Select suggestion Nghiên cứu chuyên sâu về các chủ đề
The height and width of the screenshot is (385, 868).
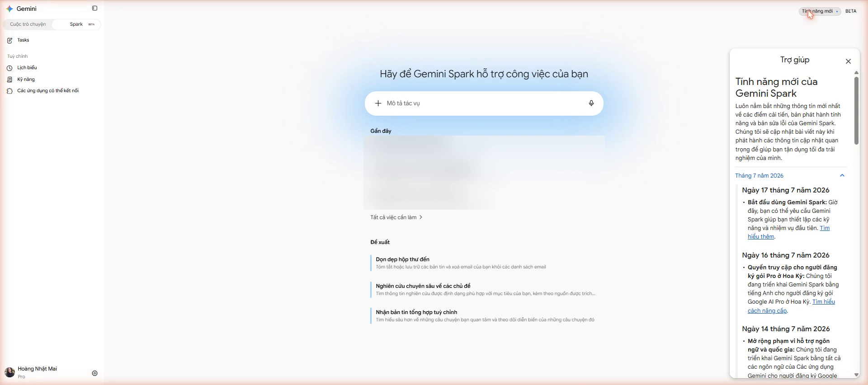coord(483,290)
